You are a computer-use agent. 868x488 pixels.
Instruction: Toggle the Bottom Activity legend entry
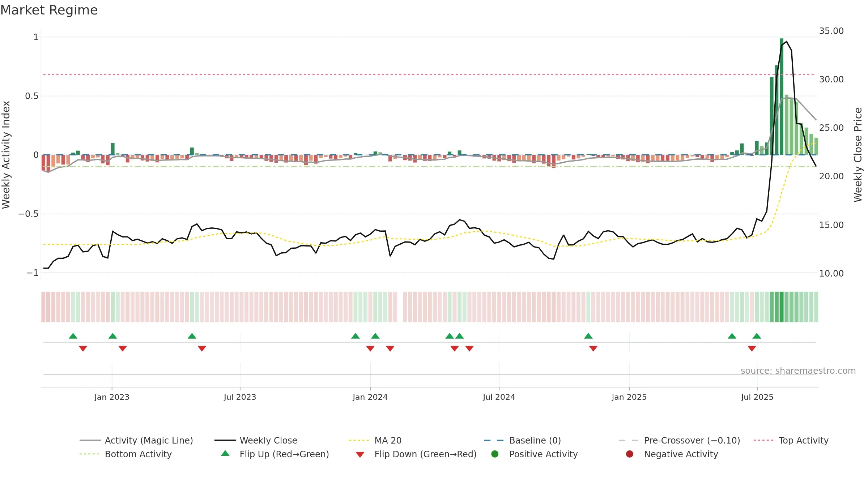[125, 454]
